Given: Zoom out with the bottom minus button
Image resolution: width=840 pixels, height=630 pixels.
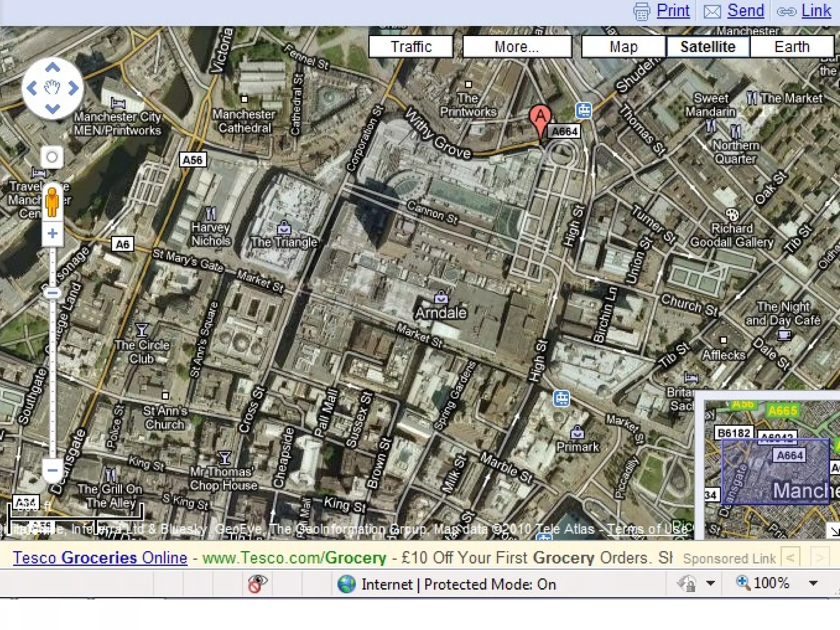Looking at the screenshot, I should click(x=52, y=470).
